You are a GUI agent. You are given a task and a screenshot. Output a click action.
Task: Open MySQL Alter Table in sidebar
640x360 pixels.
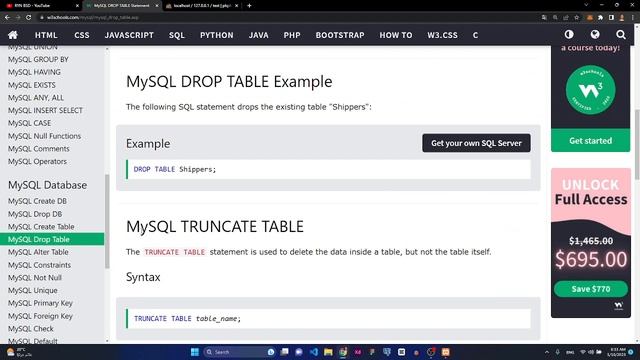(38, 252)
